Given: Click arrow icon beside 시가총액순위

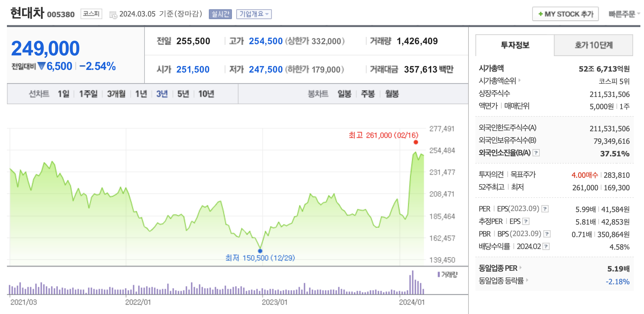Looking at the screenshot, I should coord(519,80).
